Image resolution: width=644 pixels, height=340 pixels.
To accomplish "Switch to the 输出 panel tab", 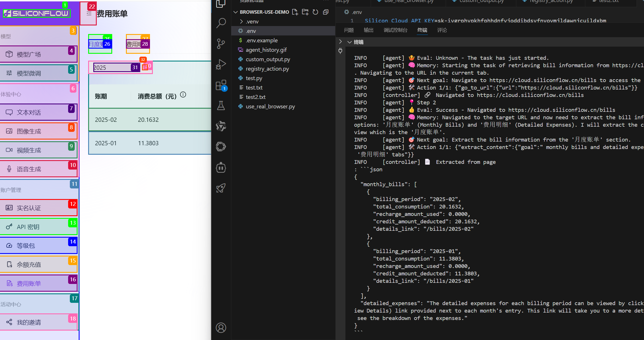I will tap(368, 30).
